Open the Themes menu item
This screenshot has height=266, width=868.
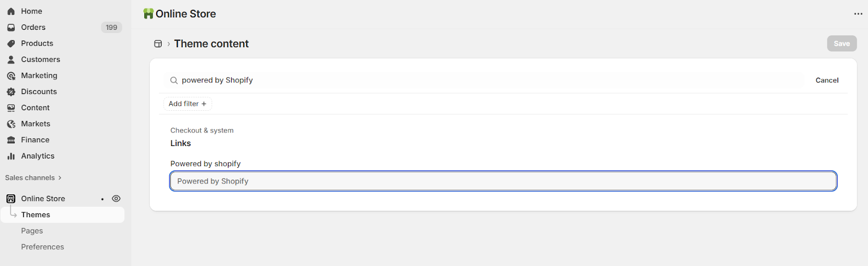coord(36,215)
